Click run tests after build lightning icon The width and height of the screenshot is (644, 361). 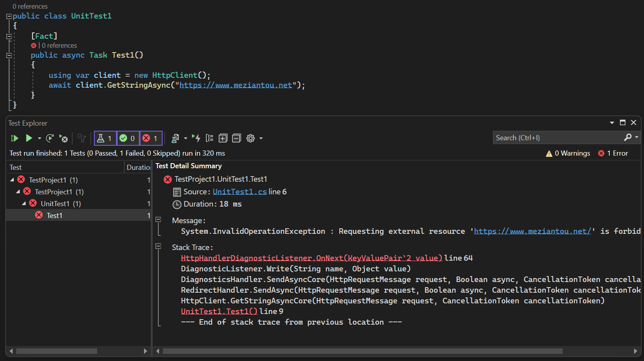pyautogui.click(x=196, y=138)
